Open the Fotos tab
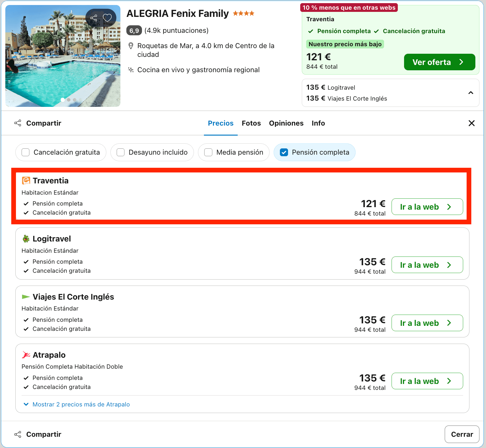This screenshot has height=448, width=486. coord(251,123)
